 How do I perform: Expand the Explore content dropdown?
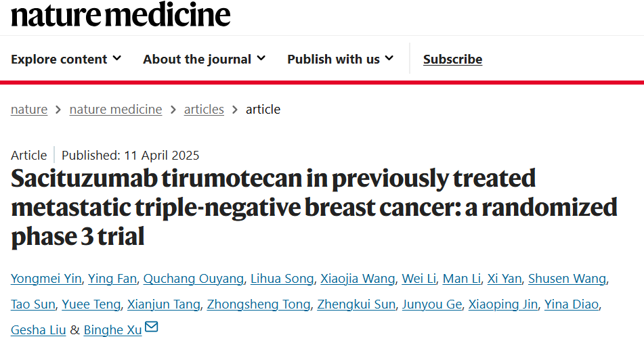(x=66, y=60)
